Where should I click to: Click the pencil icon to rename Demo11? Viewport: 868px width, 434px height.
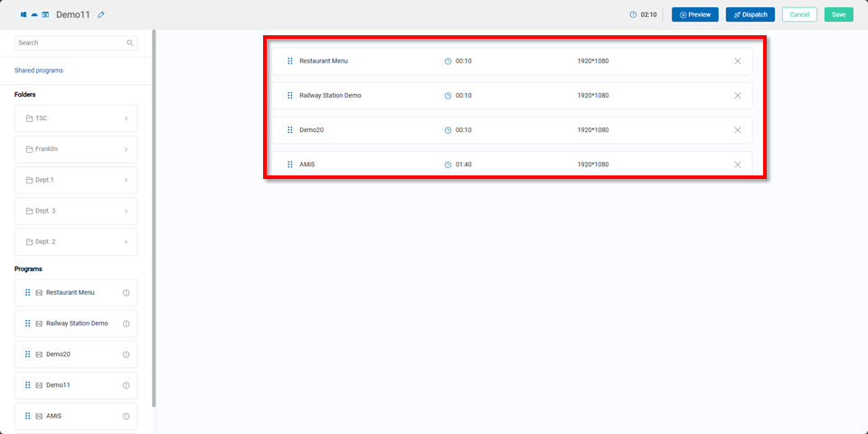coord(101,14)
